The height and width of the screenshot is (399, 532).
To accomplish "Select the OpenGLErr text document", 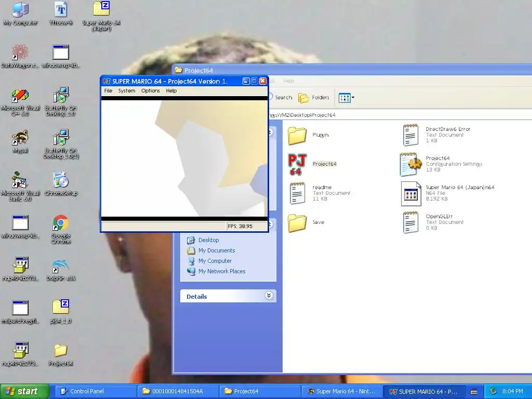I will [410, 222].
